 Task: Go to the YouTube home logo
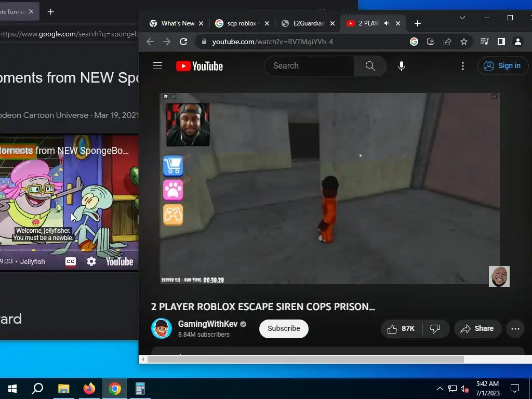pos(199,66)
